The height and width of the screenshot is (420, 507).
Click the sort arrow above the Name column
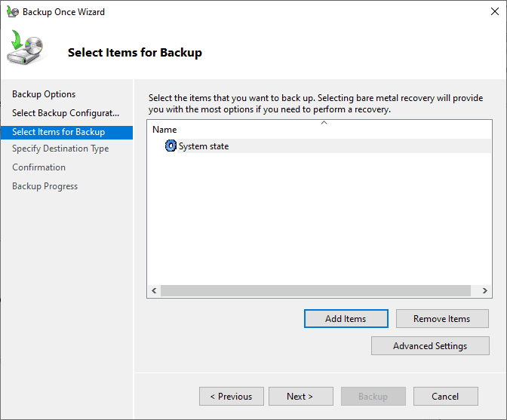coord(324,122)
